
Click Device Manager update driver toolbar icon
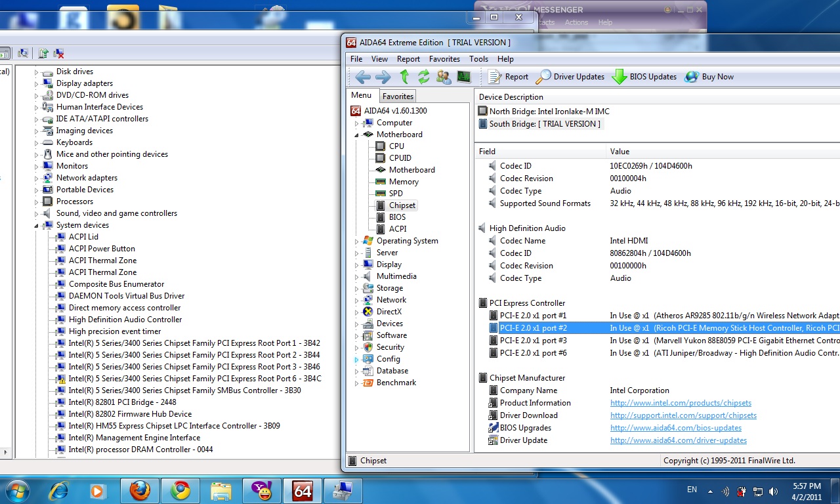(x=43, y=53)
